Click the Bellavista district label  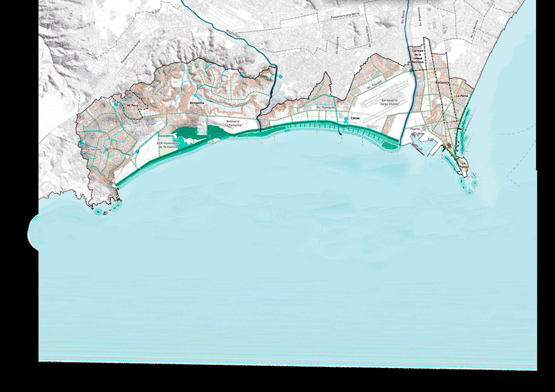click(x=443, y=82)
